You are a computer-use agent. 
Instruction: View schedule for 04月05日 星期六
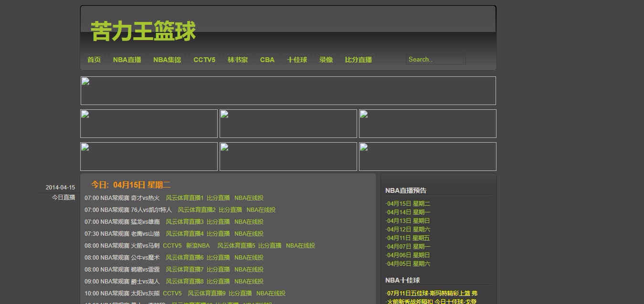(408, 263)
